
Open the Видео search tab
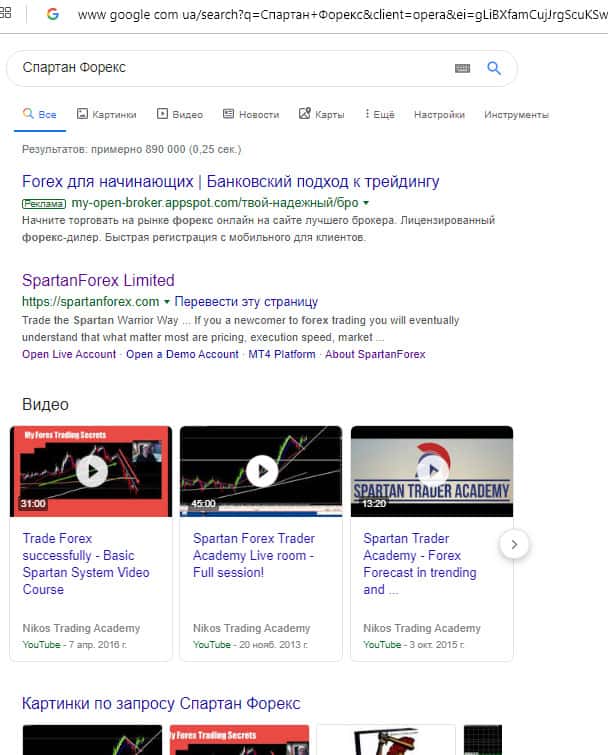[x=180, y=115]
